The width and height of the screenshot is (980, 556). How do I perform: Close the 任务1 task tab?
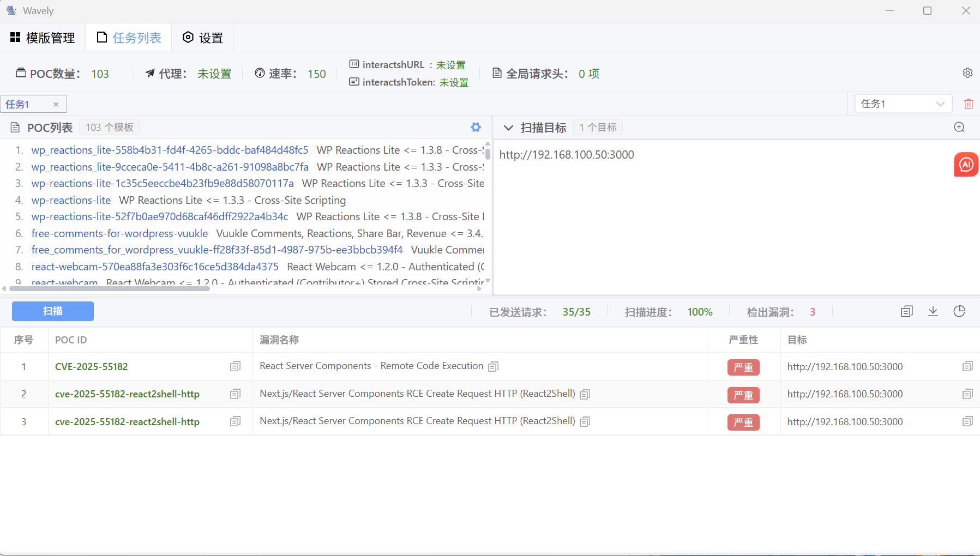pyautogui.click(x=56, y=104)
